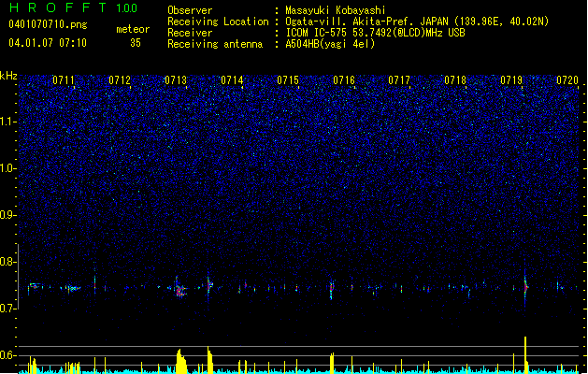Click the 0.8 frequency axis label
This screenshot has width=588, height=374.
pyautogui.click(x=7, y=262)
